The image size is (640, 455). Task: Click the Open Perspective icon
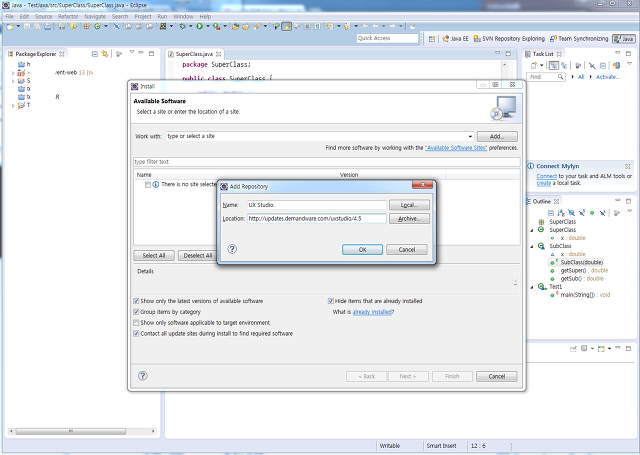click(x=432, y=39)
